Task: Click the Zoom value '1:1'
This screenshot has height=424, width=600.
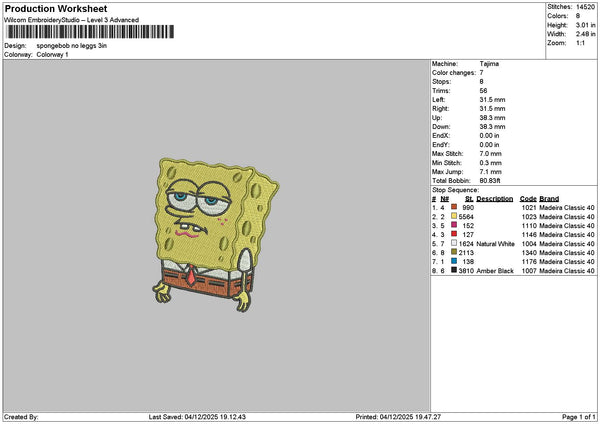Action: click(580, 43)
